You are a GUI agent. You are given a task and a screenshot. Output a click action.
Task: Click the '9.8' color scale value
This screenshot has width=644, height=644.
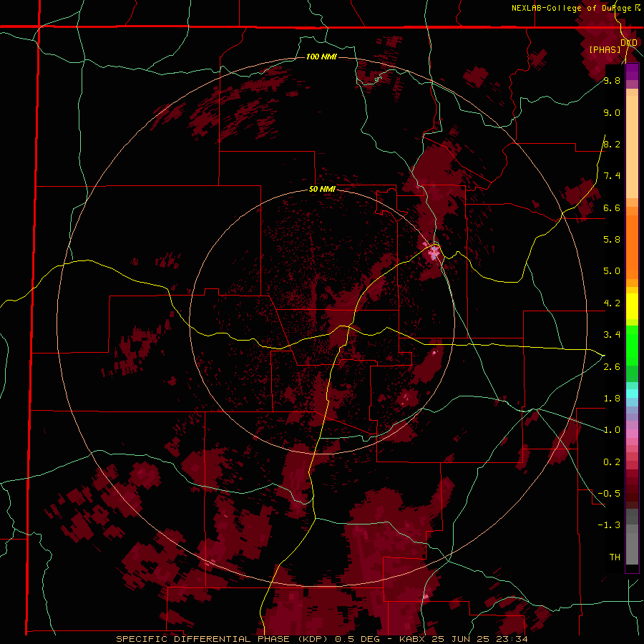coord(612,80)
